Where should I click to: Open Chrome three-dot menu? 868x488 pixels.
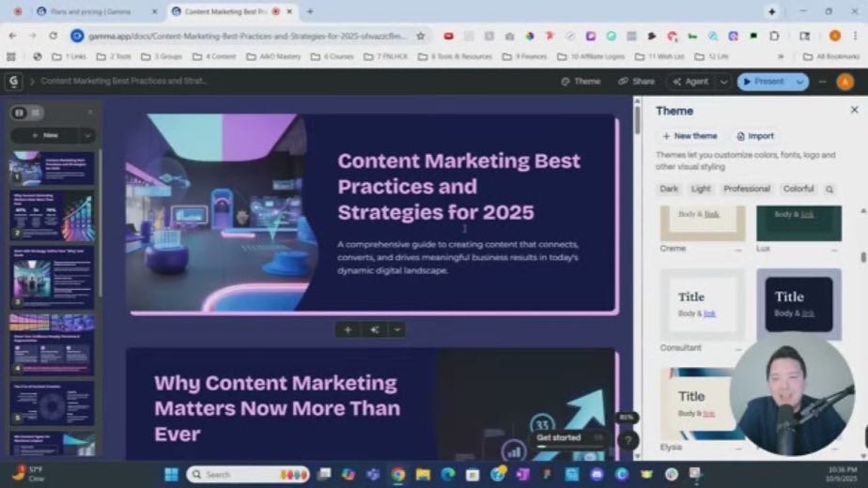point(855,36)
